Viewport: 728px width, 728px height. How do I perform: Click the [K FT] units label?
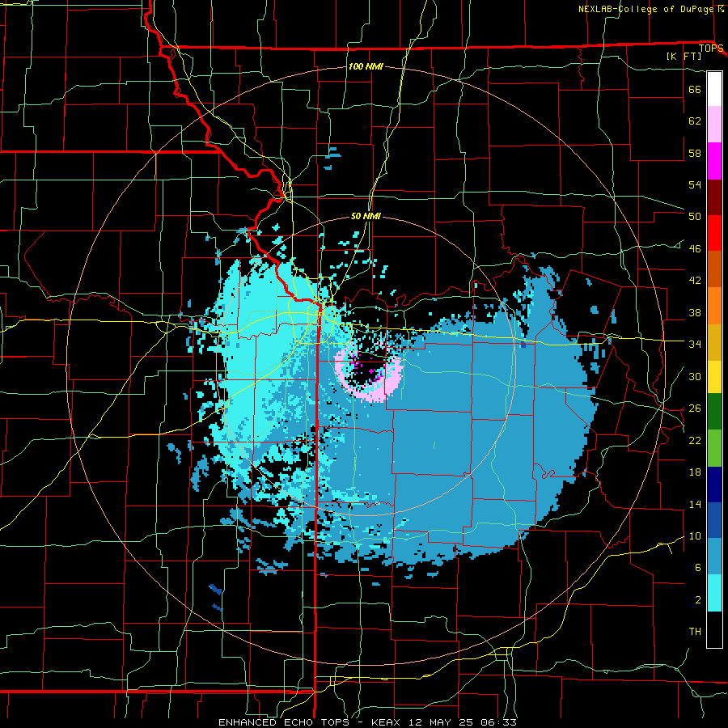point(684,57)
